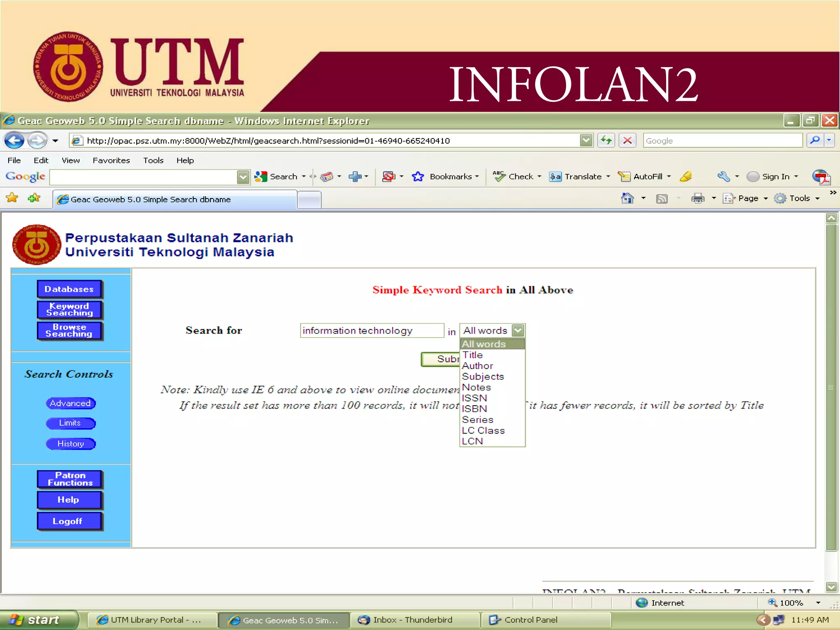The width and height of the screenshot is (840, 630).
Task: Click the Windows start button
Action: pyautogui.click(x=39, y=620)
